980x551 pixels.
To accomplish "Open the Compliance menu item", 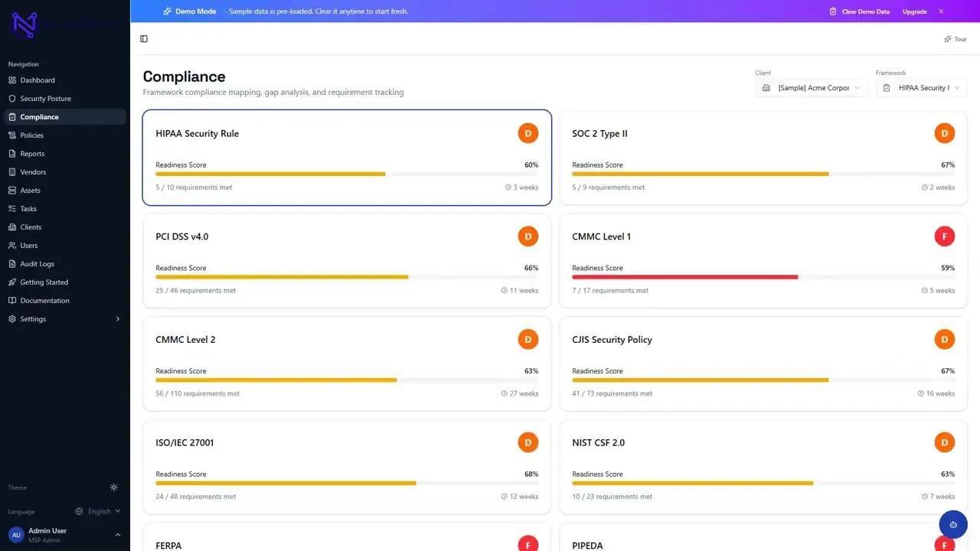I will tap(65, 117).
